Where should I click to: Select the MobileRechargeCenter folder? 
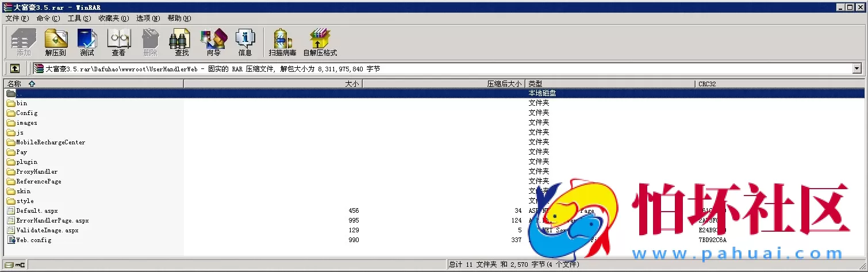pyautogui.click(x=51, y=143)
